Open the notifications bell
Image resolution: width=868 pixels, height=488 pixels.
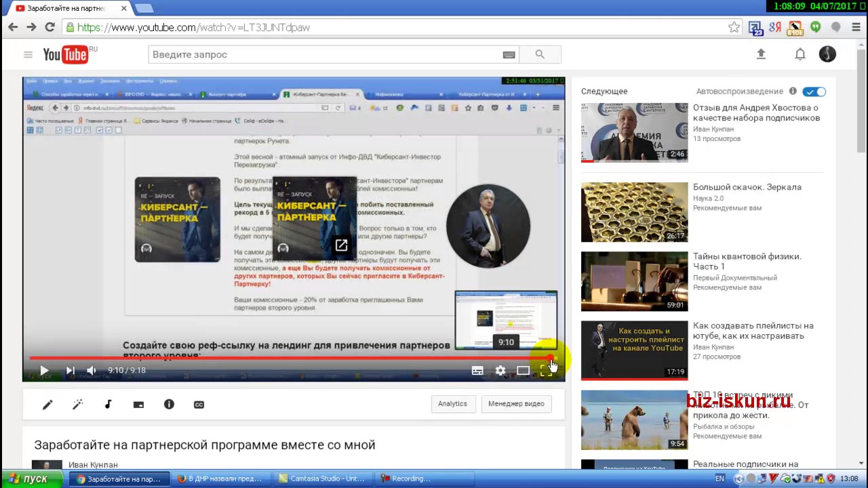(800, 54)
